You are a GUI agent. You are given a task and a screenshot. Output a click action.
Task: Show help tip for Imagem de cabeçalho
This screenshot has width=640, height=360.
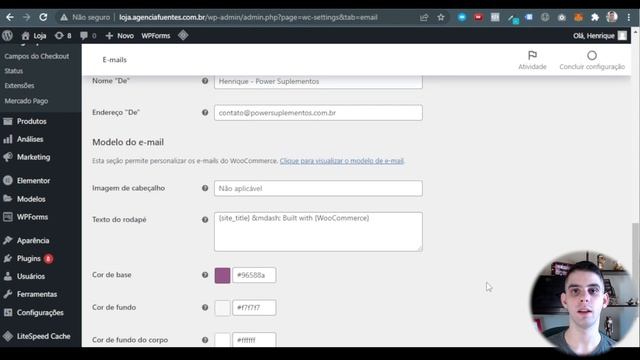(205, 188)
